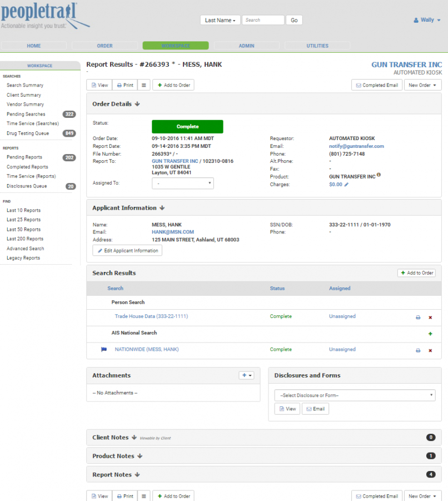448x501 pixels.
Task: Click the header Search input field
Action: (263, 20)
